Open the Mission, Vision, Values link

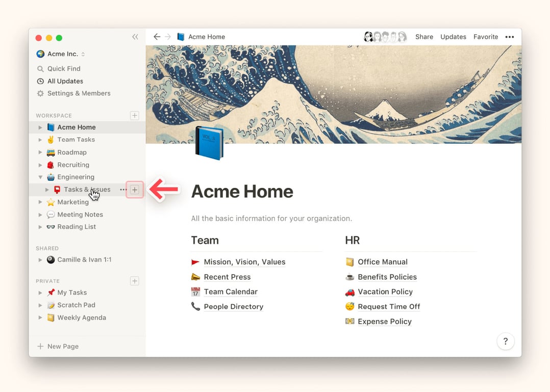(244, 262)
